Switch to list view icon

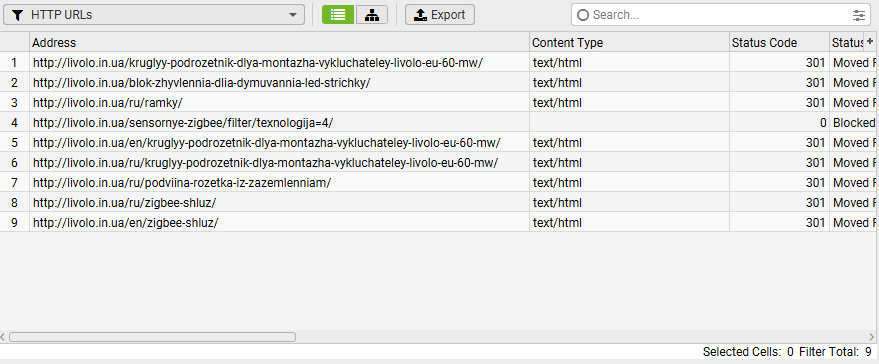338,15
